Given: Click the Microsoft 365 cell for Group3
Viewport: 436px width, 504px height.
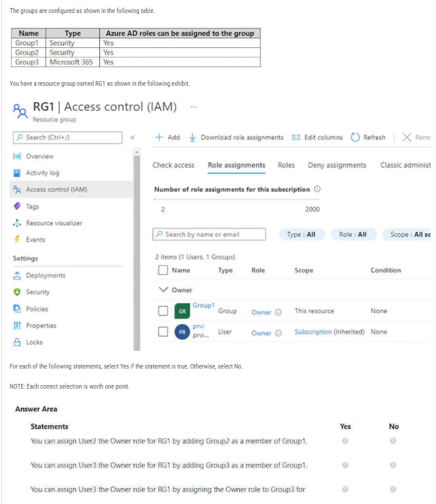Looking at the screenshot, I should coord(73,62).
